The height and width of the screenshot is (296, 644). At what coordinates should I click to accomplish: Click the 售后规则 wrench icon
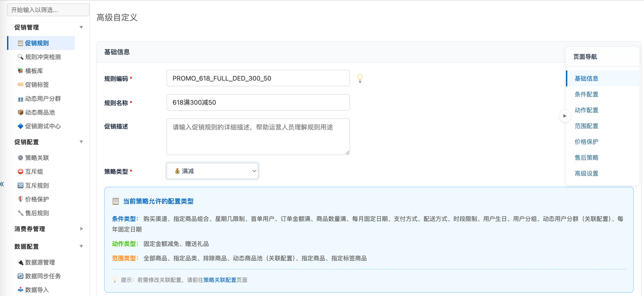(x=20, y=213)
